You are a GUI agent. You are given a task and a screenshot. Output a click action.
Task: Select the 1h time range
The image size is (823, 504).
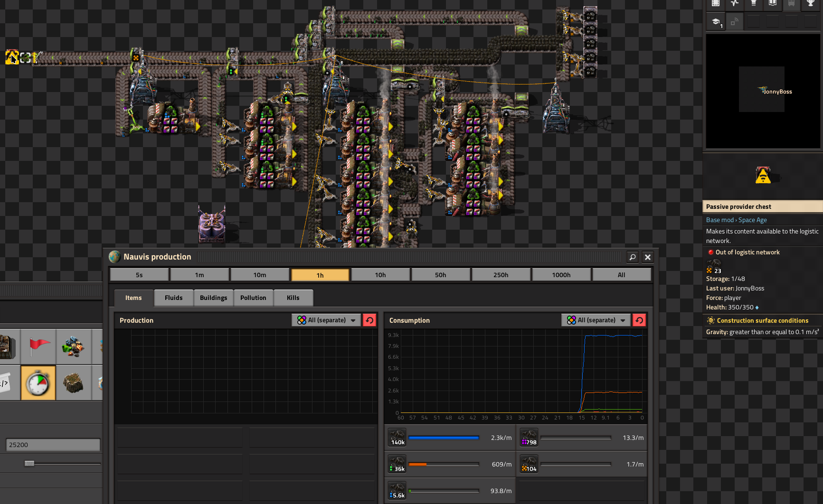pyautogui.click(x=320, y=275)
